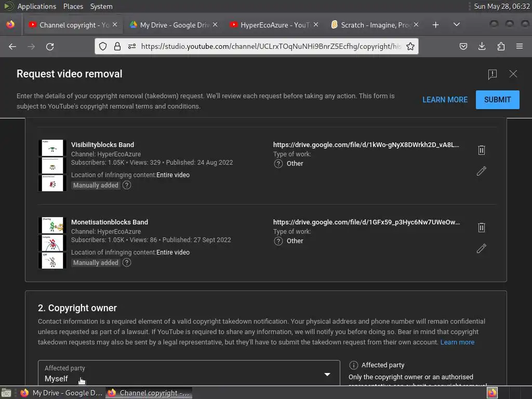This screenshot has height=399, width=532.
Task: Show Type of work help for Visibilityblocks Band
Action: tap(278, 164)
